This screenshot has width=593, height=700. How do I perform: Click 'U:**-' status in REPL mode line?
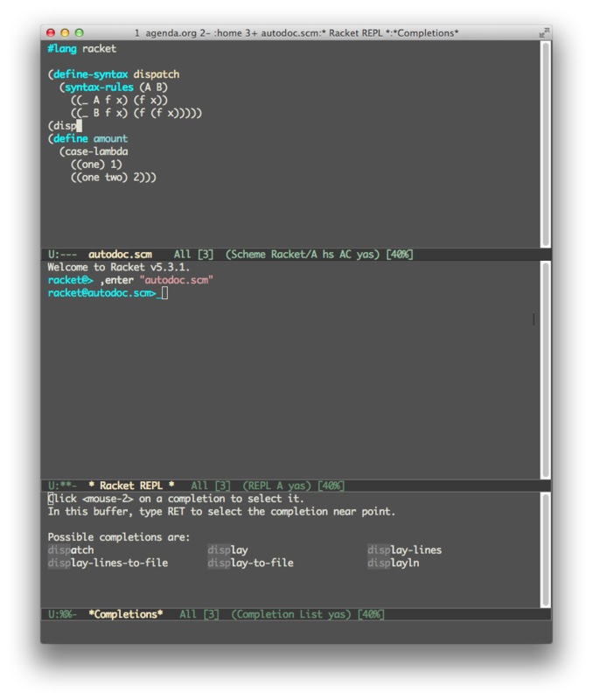(x=62, y=486)
